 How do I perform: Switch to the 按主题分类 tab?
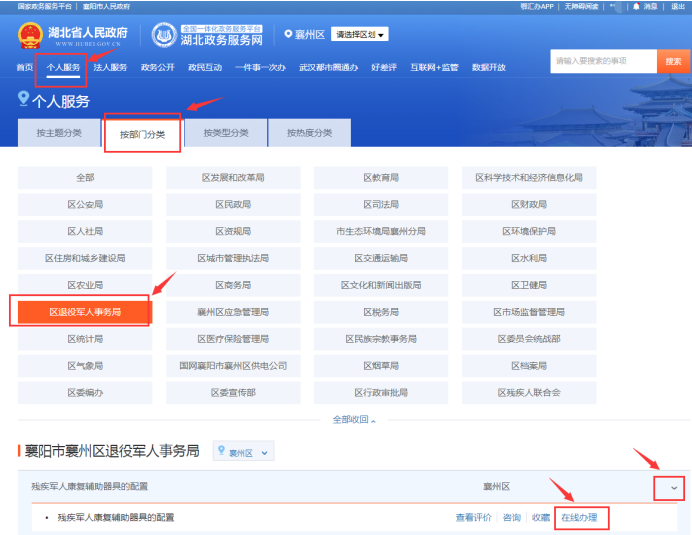coord(58,133)
